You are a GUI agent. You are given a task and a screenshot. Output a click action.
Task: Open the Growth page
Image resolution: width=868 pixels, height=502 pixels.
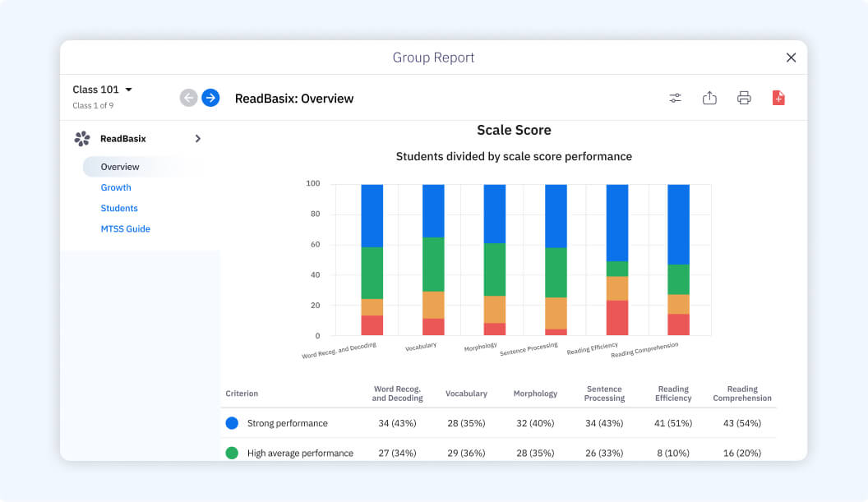click(116, 187)
